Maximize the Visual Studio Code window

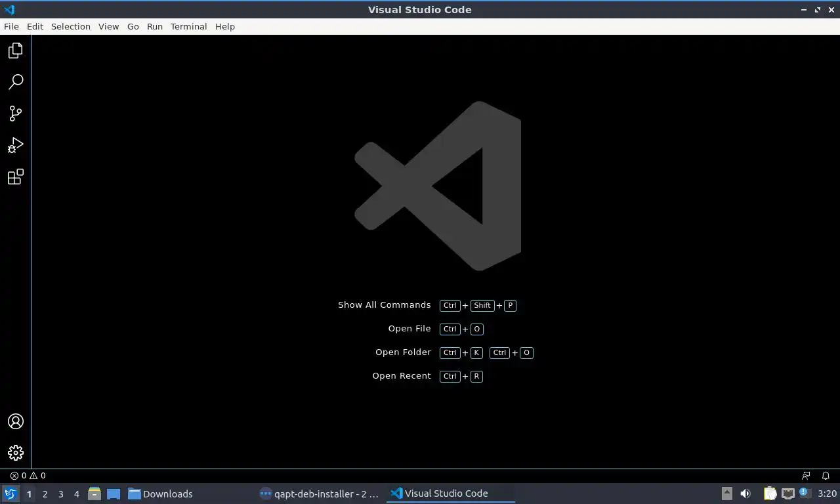818,10
